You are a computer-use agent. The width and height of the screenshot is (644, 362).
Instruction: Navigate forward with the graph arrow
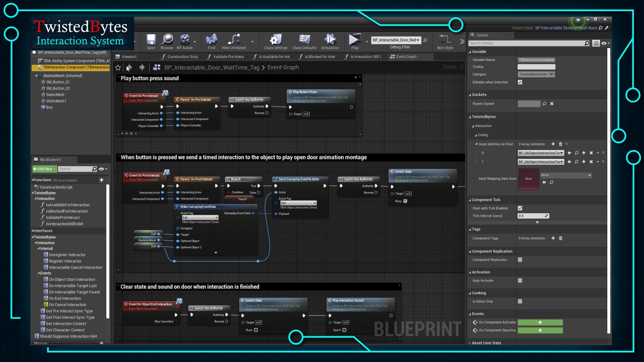(x=142, y=67)
